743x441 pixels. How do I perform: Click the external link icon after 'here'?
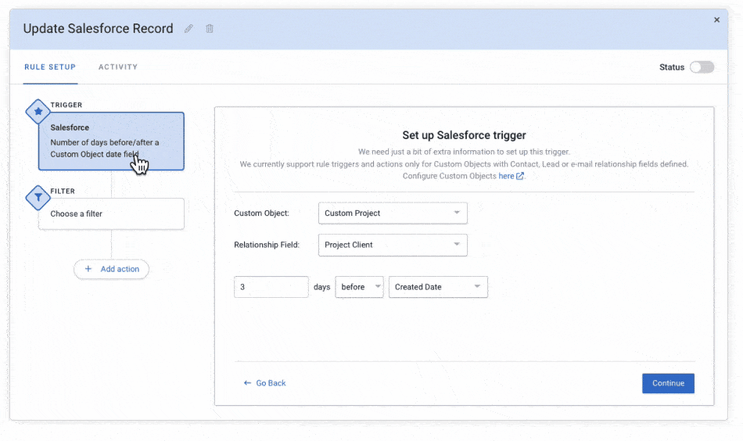coord(520,176)
